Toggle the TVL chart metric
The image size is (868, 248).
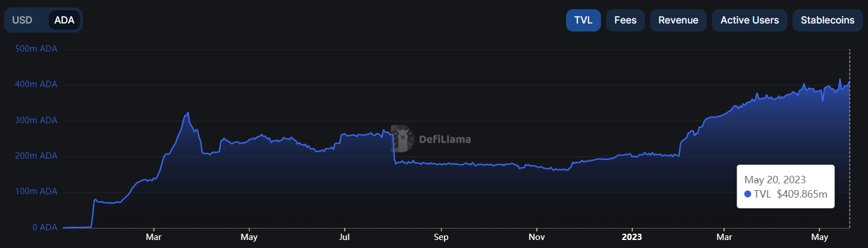(x=583, y=20)
